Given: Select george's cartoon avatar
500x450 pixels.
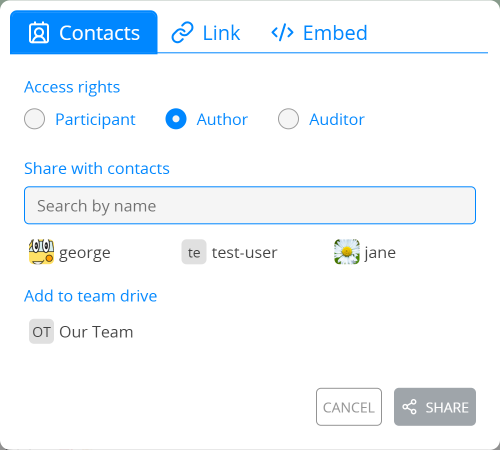Looking at the screenshot, I should click(x=41, y=252).
